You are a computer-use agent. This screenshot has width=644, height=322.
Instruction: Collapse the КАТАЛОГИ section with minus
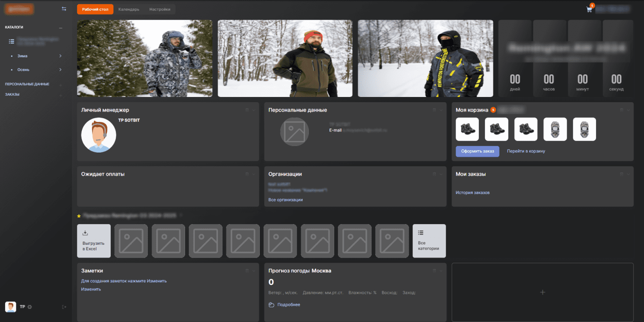60,27
